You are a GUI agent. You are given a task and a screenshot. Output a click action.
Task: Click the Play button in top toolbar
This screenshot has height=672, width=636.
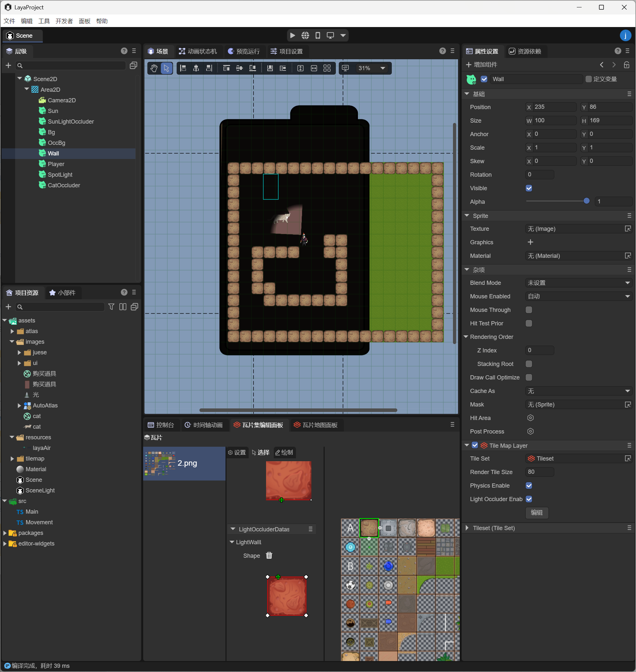[x=292, y=35]
